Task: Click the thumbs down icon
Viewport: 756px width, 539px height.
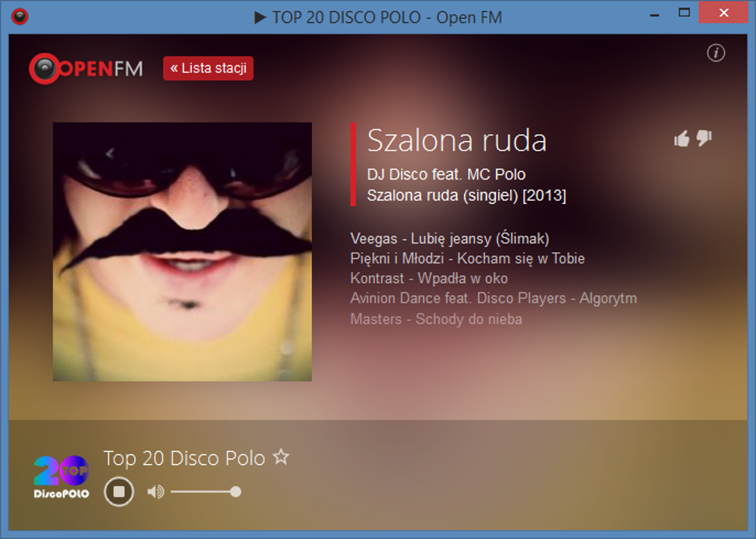Action: (x=704, y=138)
